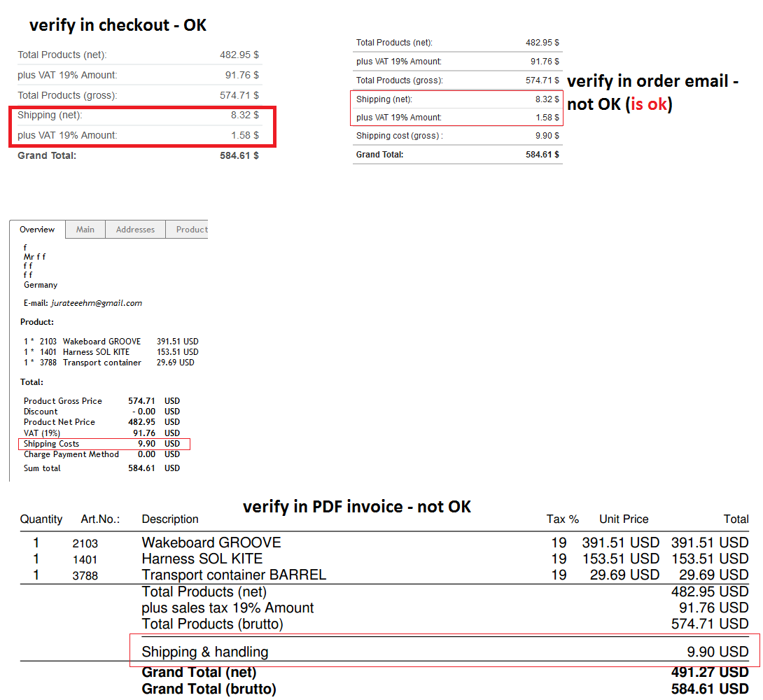Screen dimensions: 763x700
Task: Click the Quantity column header in invoice
Action: [41, 519]
